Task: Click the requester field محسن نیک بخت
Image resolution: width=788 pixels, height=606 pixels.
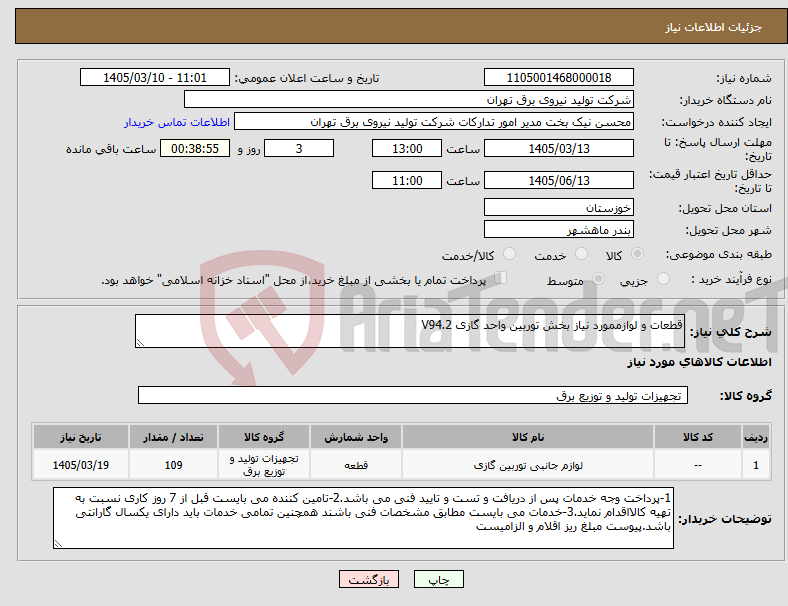Action: pyautogui.click(x=434, y=122)
